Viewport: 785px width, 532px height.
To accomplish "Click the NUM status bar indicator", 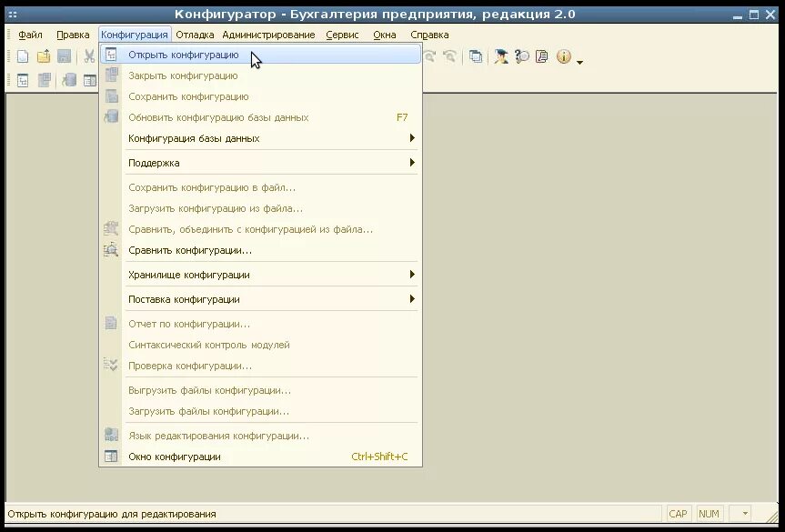I will coord(709,514).
